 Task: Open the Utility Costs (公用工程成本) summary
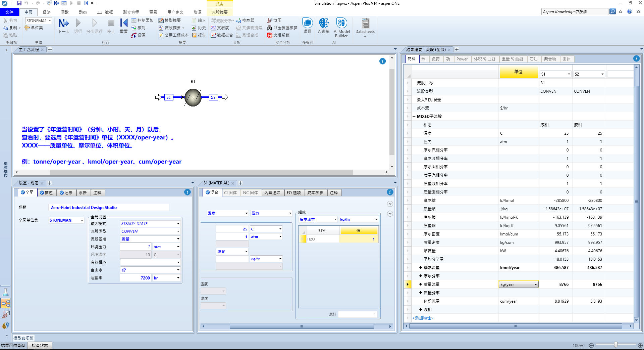173,35
